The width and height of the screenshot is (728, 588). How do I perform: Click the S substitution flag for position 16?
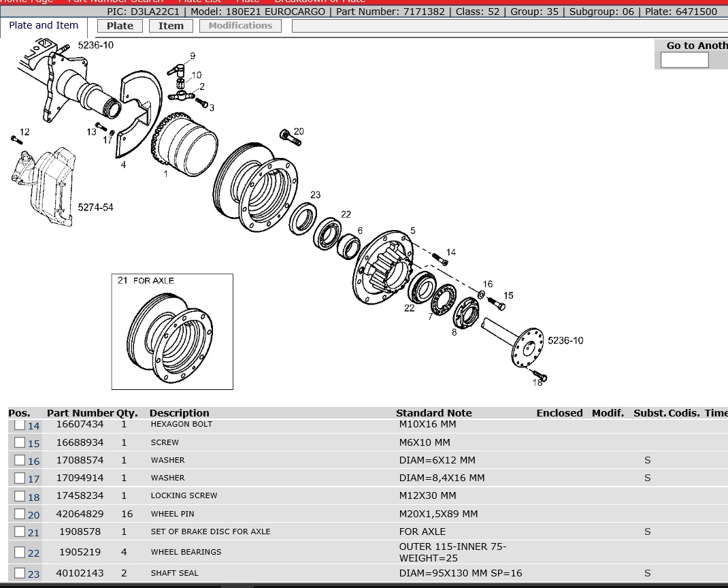pos(647,460)
